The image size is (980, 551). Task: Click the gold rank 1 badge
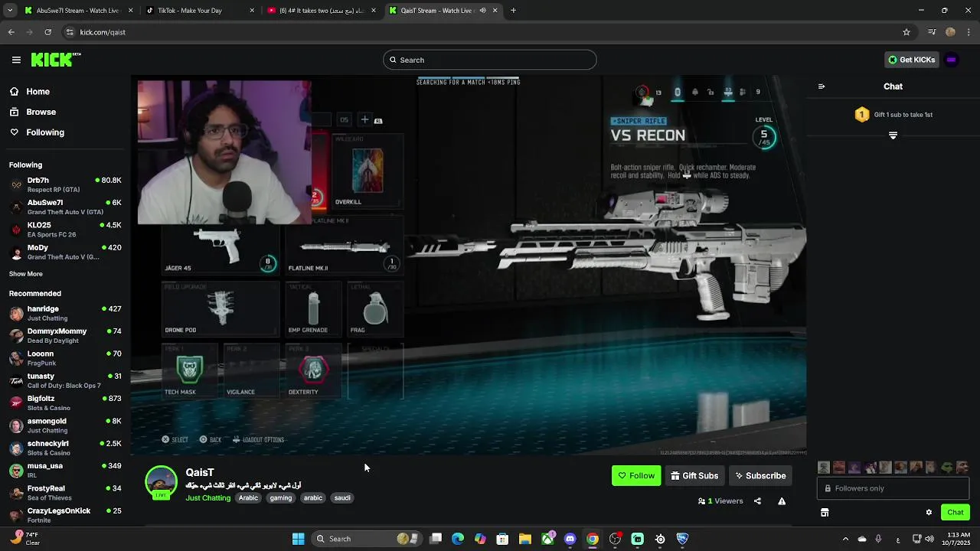tap(861, 115)
